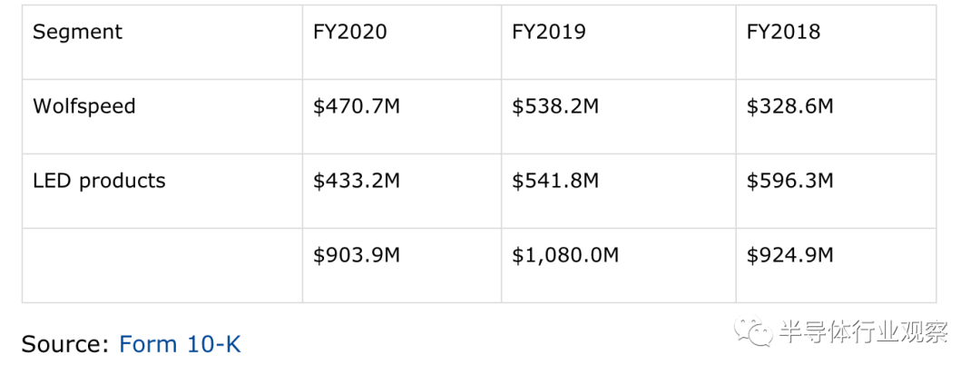The width and height of the screenshot is (980, 375).
Task: Select the FY2019 column header
Action: tap(549, 31)
